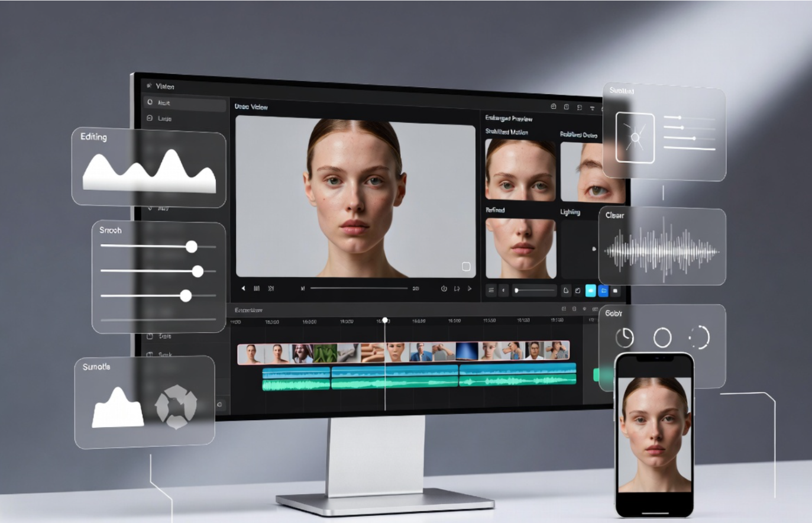Expand the Lighting panel arrow
The image size is (812, 523).
click(x=594, y=249)
